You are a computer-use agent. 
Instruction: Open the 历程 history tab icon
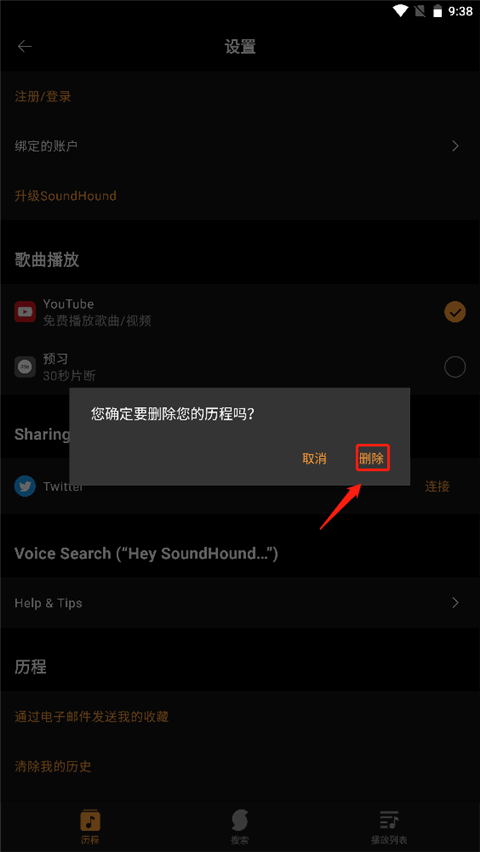tap(90, 820)
